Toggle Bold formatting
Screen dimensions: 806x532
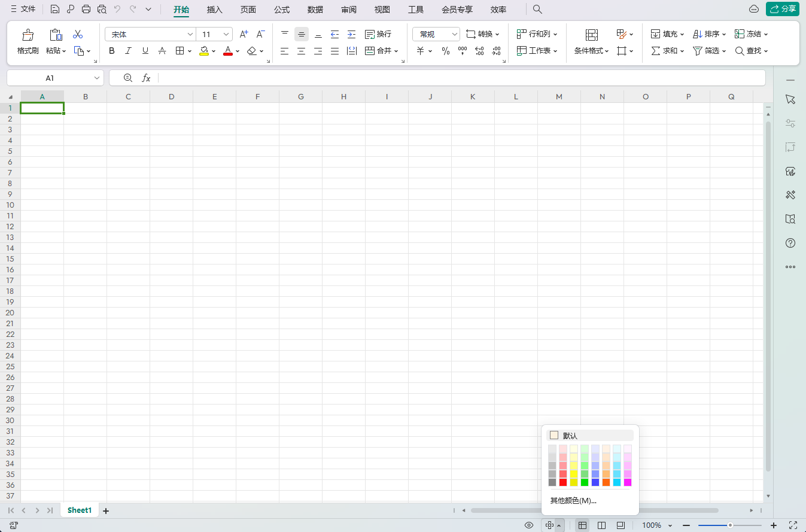pos(112,51)
